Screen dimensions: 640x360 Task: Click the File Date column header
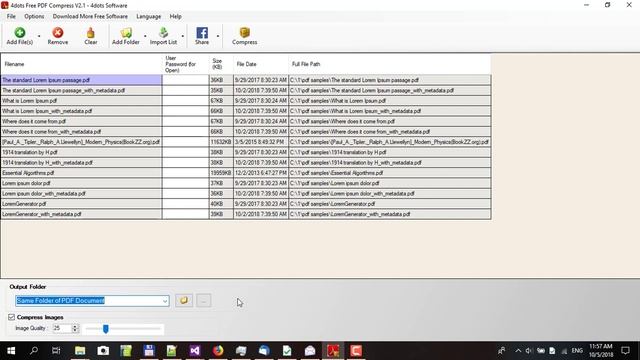tap(261, 64)
